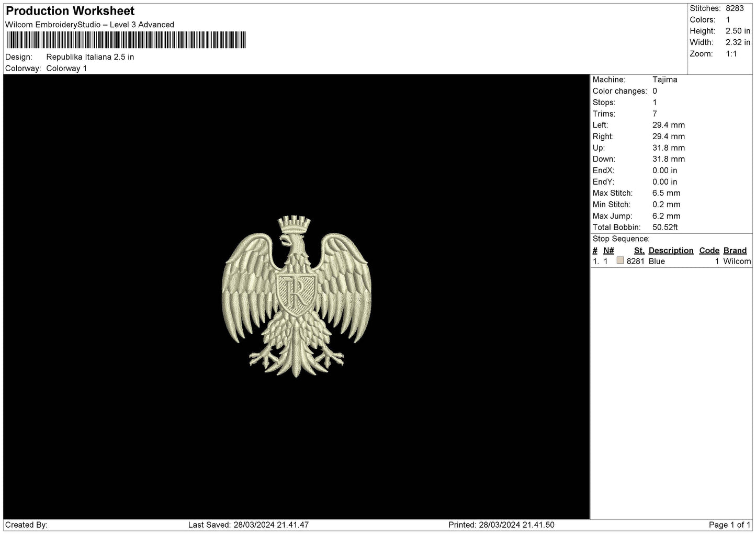Viewport: 756px width, 534px height.
Task: Click the Width value 2.32 in
Action: [738, 42]
